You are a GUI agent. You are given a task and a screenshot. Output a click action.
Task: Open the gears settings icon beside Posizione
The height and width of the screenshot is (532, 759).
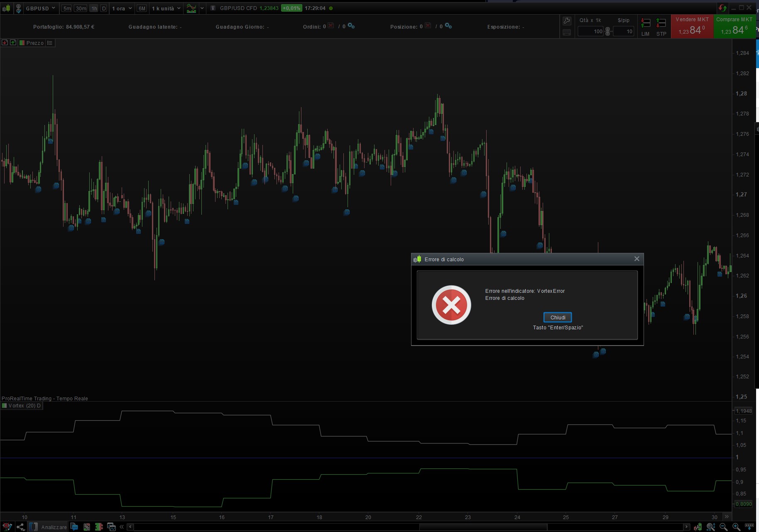[x=448, y=26]
